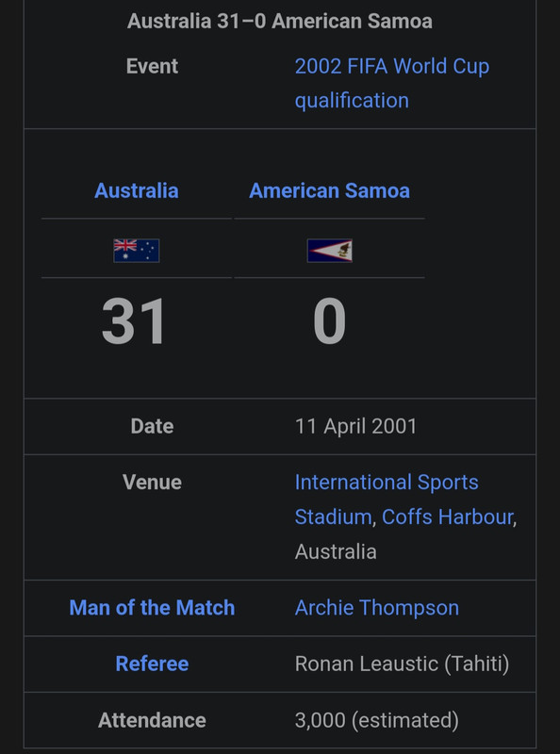Click the Attendance row label

(x=152, y=720)
